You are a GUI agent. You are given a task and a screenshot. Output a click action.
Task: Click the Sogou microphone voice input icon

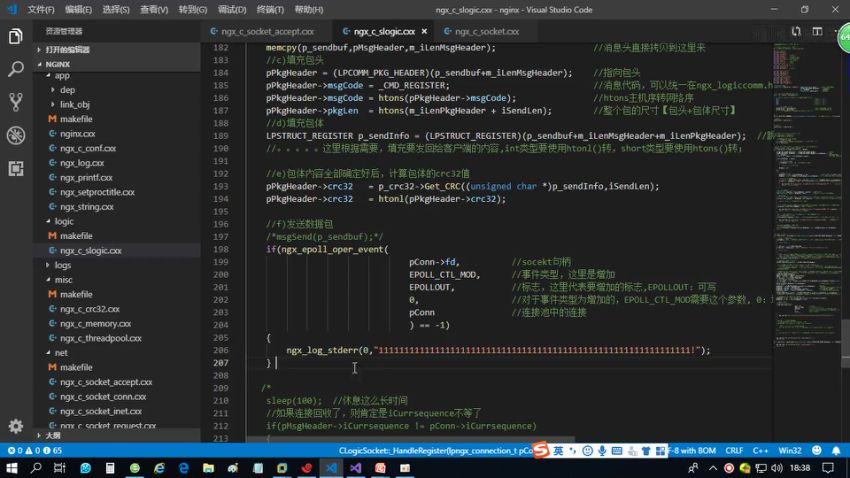point(602,450)
